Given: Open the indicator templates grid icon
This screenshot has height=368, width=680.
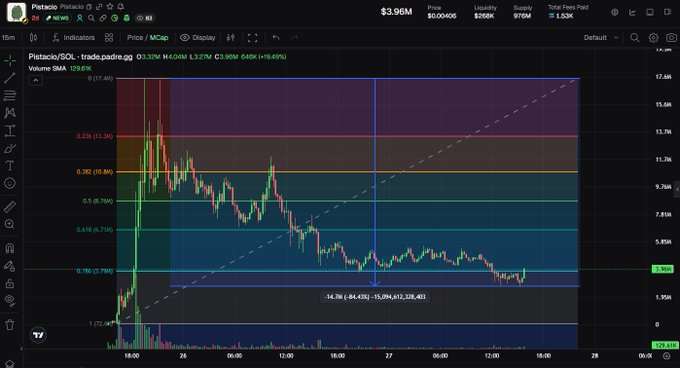Looking at the screenshot, I should click(x=109, y=38).
